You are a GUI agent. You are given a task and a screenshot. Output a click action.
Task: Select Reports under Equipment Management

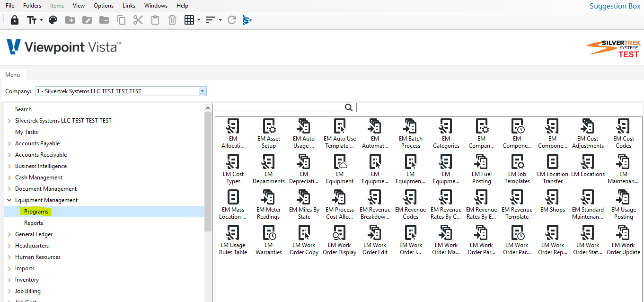click(34, 223)
